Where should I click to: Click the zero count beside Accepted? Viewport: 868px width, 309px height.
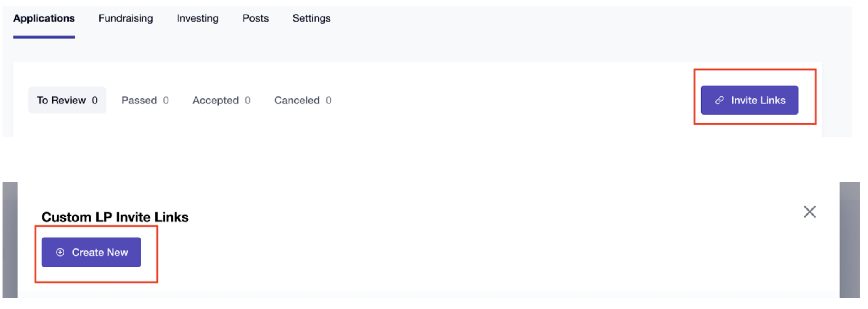coord(247,100)
